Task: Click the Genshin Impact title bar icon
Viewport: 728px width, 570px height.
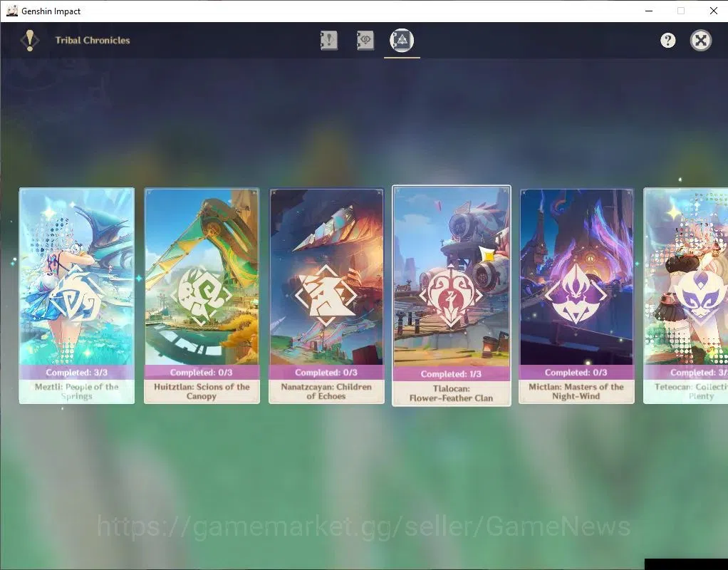Action: coord(12,11)
